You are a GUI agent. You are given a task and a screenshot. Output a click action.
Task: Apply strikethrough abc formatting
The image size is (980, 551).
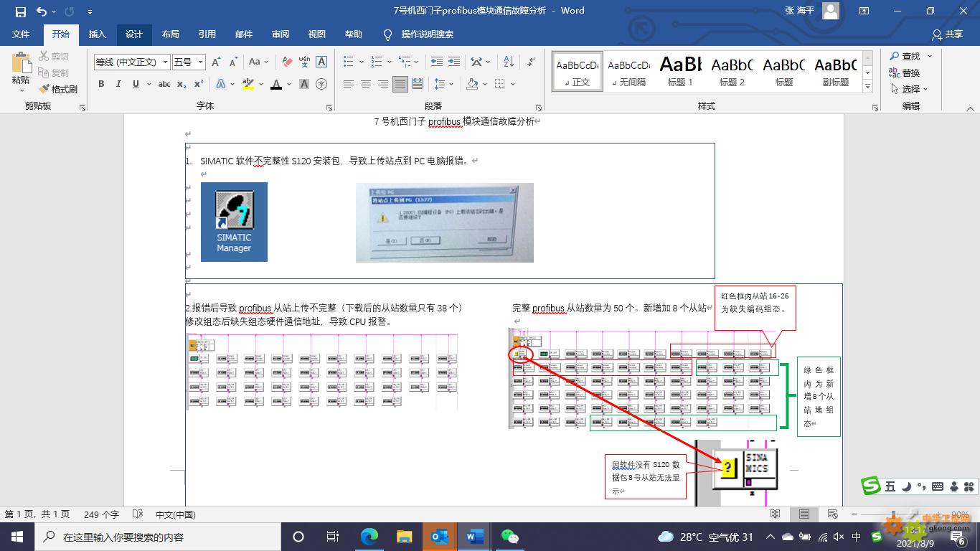pos(164,84)
